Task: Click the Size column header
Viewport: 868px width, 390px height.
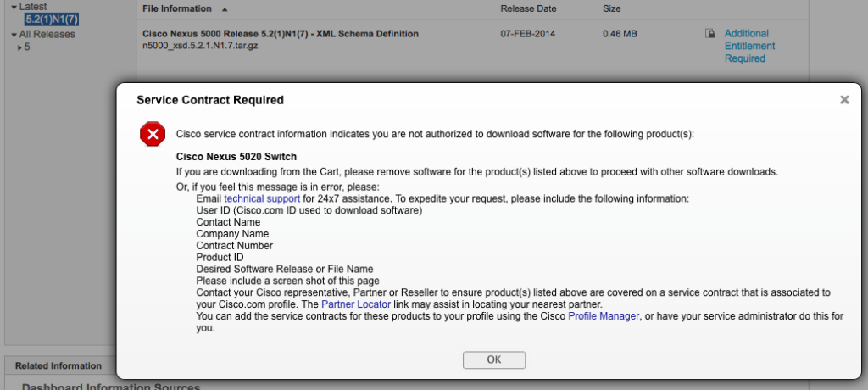Action: pos(612,8)
